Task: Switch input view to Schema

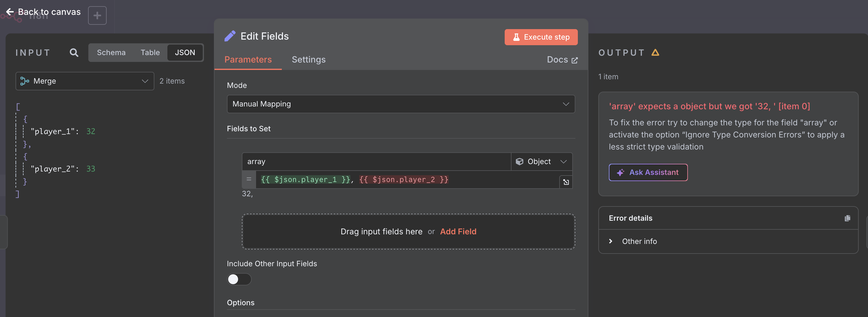Action: 111,53
